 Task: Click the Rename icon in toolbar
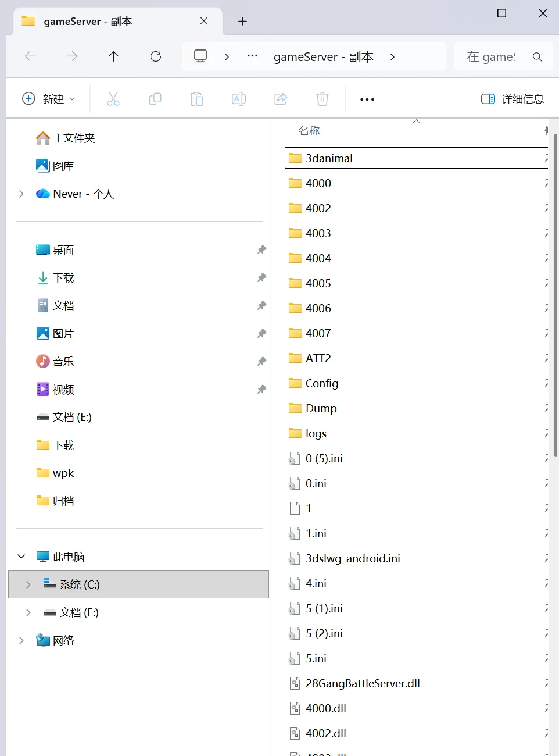239,99
